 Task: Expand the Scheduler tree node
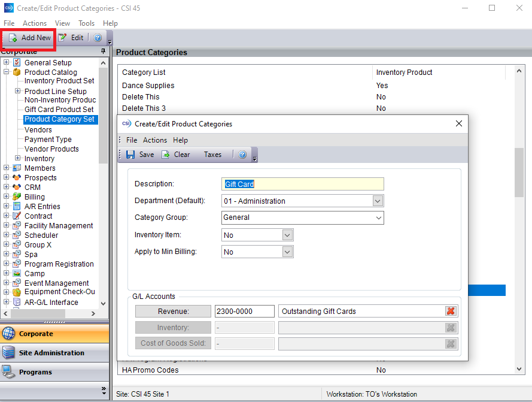7,235
